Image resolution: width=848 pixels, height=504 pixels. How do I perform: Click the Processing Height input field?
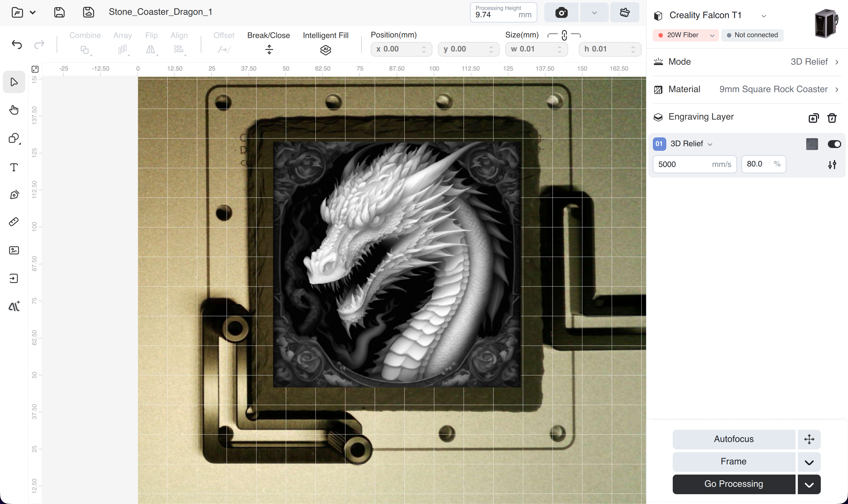504,13
